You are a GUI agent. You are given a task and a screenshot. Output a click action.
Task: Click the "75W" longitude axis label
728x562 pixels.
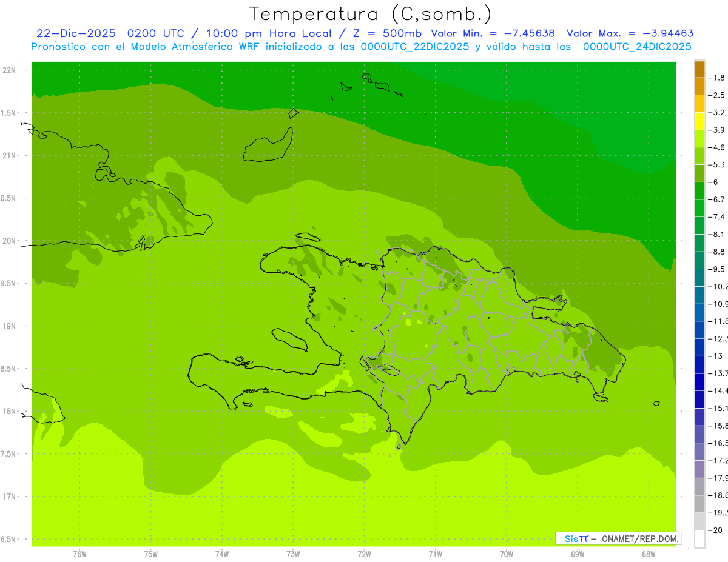click(151, 554)
